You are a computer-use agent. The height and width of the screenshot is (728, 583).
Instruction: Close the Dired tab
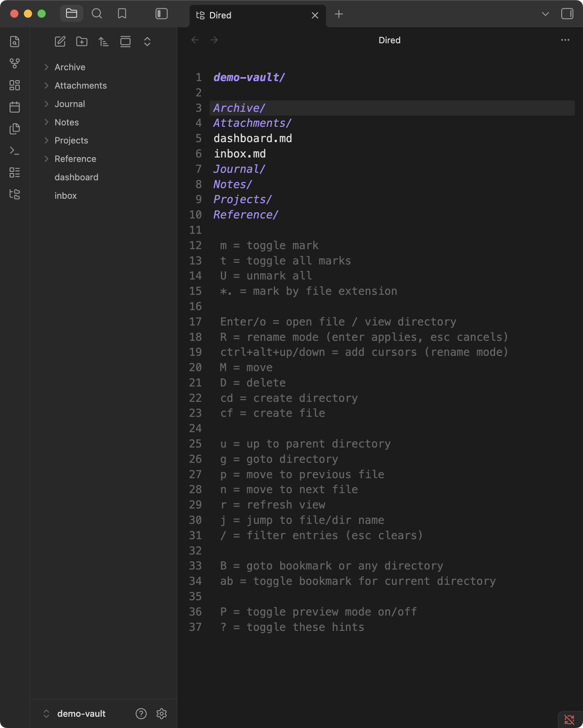click(x=315, y=15)
